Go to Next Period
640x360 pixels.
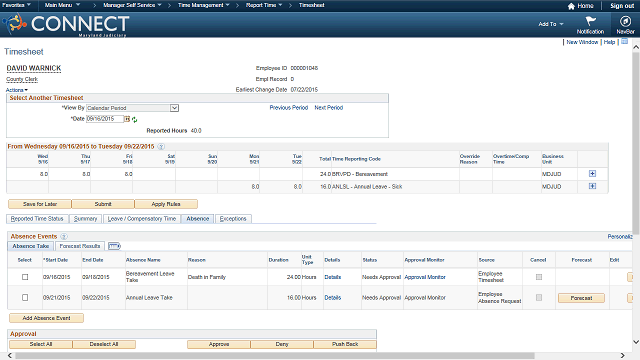click(x=329, y=108)
